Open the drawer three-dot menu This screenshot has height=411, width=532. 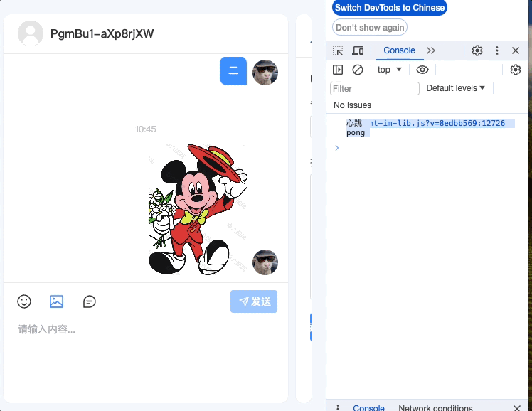(x=338, y=407)
